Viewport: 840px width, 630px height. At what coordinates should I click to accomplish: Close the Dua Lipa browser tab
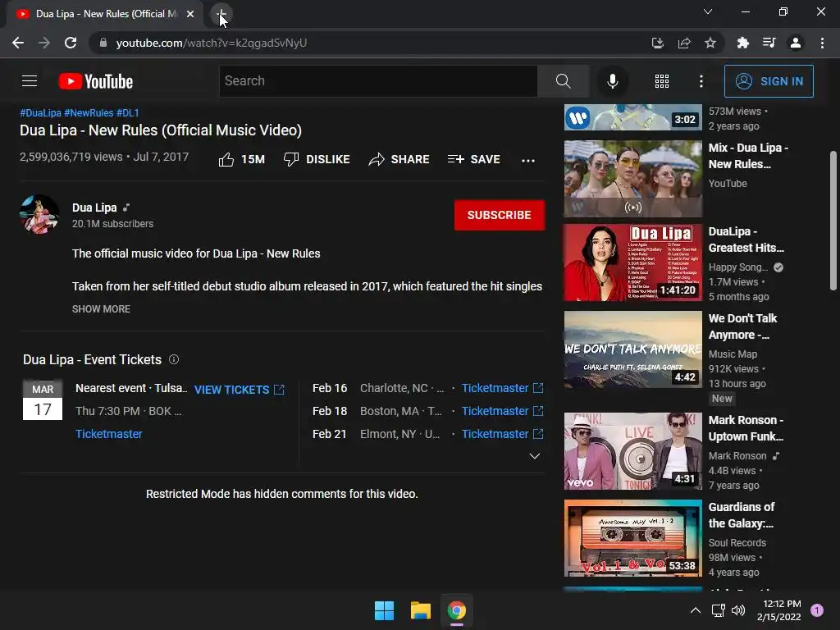[190, 14]
